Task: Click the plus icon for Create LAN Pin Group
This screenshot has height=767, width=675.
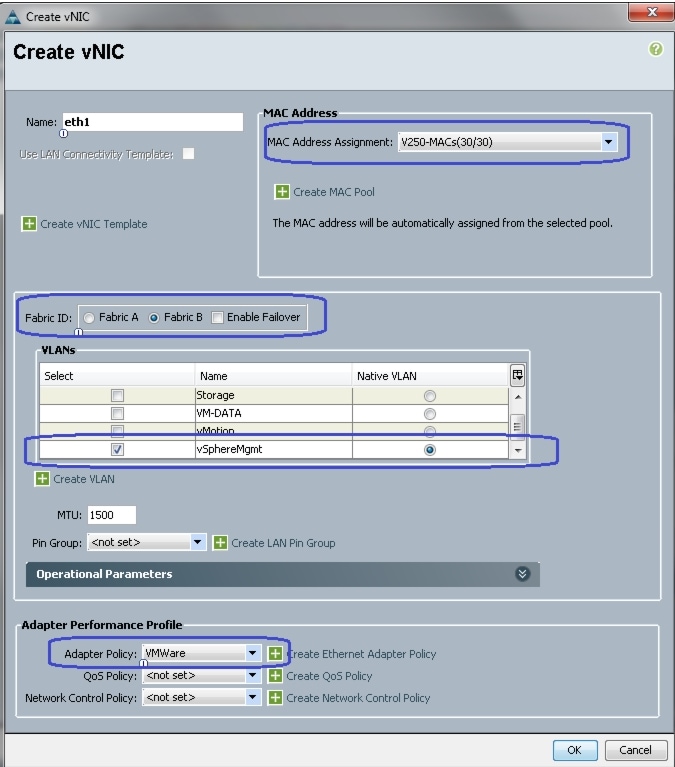Action: (x=220, y=542)
